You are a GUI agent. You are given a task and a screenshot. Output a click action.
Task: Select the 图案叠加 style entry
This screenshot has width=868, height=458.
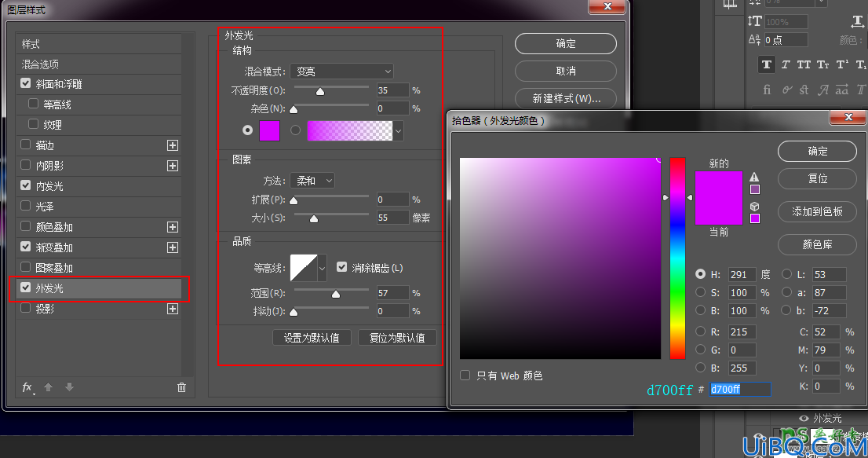pos(99,268)
